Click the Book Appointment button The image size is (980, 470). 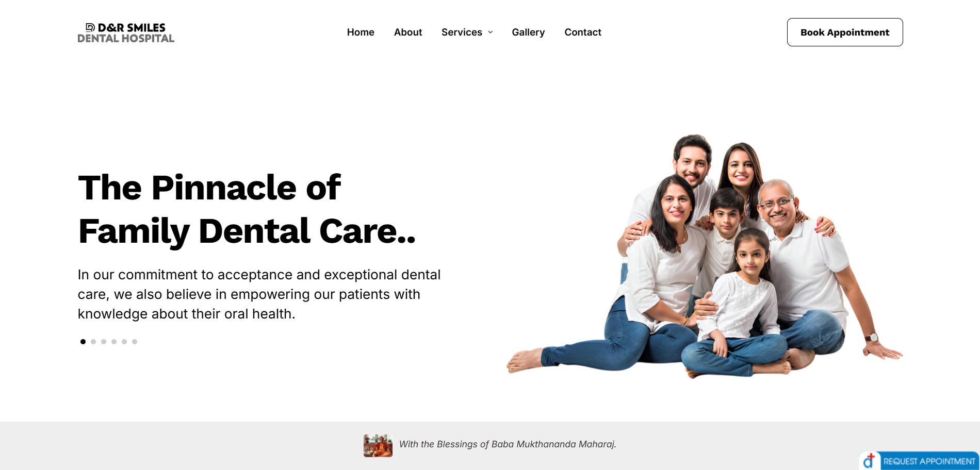click(845, 32)
